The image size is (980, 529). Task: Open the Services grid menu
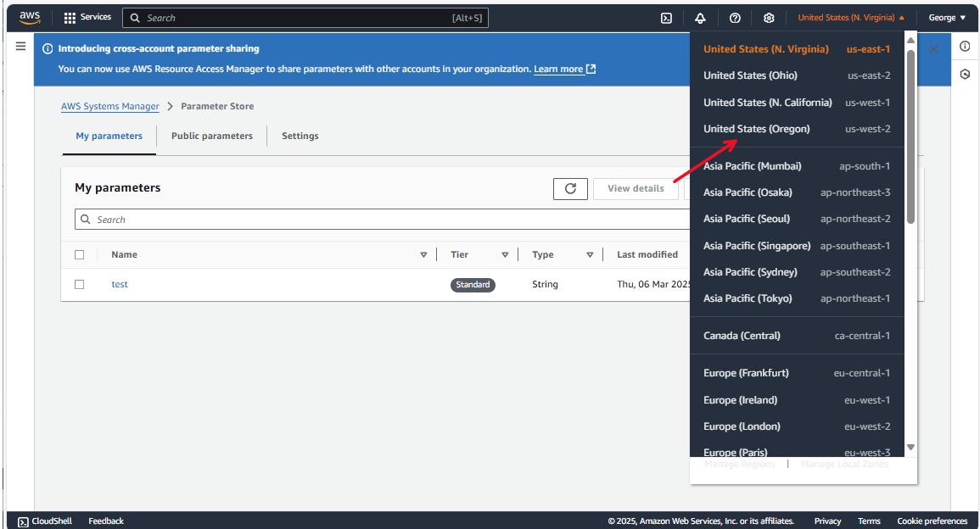[x=87, y=18]
